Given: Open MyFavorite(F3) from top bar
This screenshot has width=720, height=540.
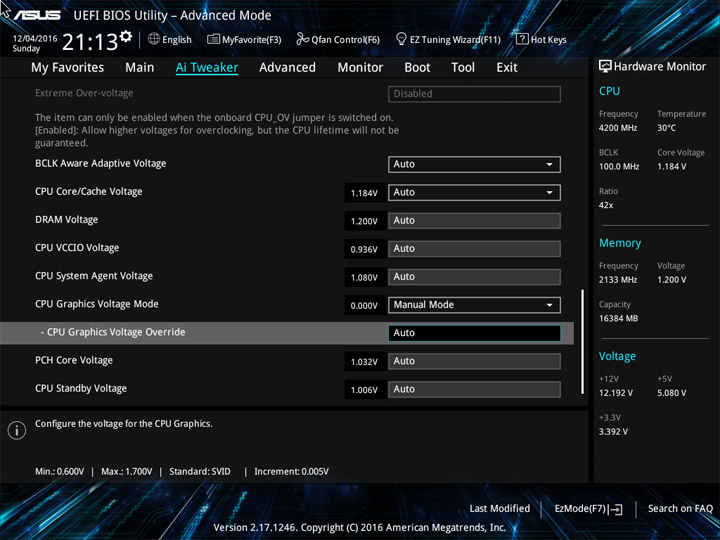Looking at the screenshot, I should point(244,39).
